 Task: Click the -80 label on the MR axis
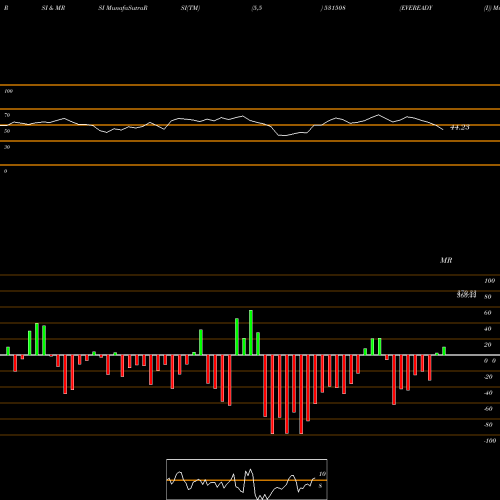tap(488, 425)
